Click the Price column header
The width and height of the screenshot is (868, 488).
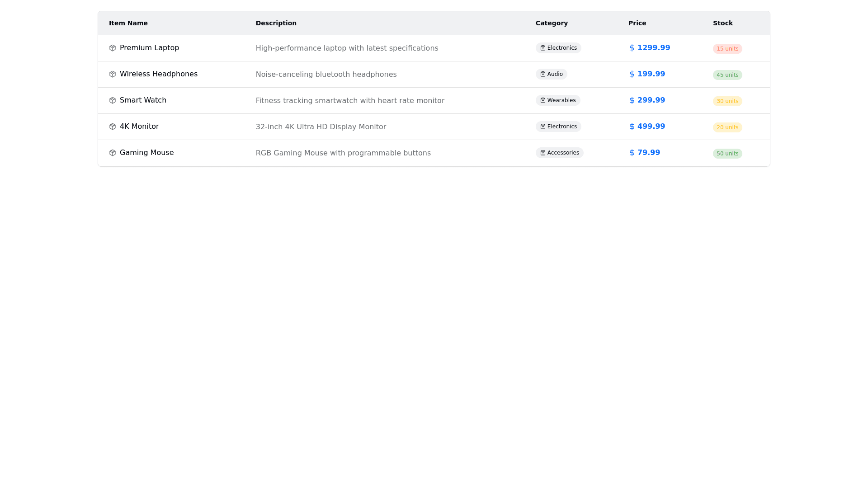[x=637, y=23]
